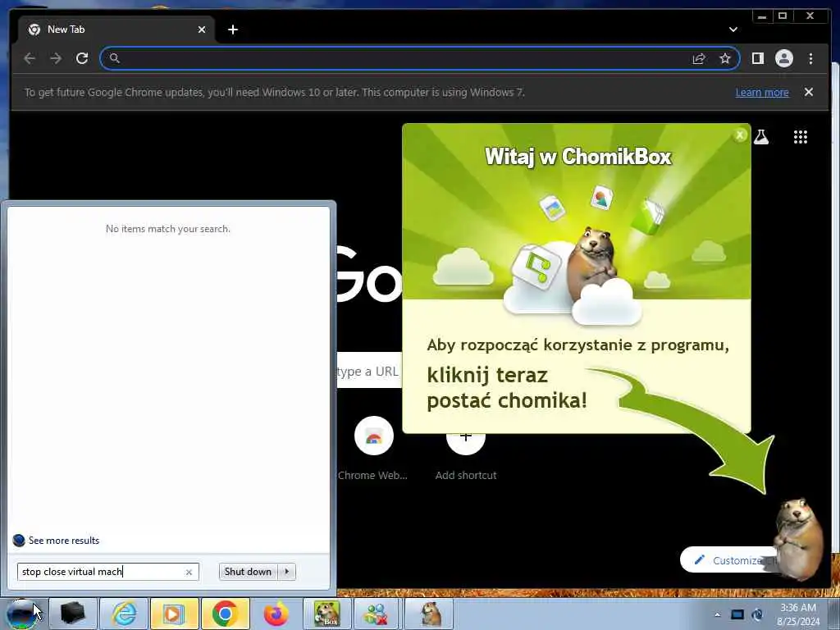Go forward in Chrome
The width and height of the screenshot is (840, 630).
pos(56,58)
